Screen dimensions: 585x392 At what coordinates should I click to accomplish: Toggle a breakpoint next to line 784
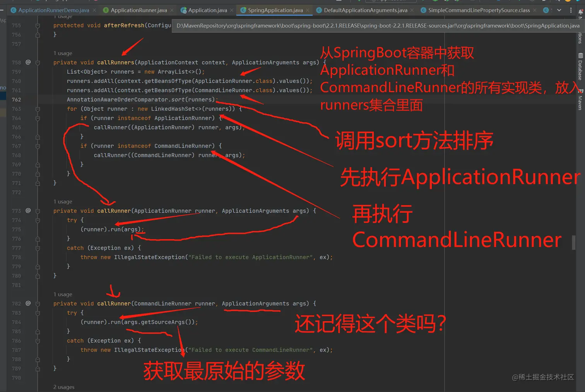coord(45,322)
